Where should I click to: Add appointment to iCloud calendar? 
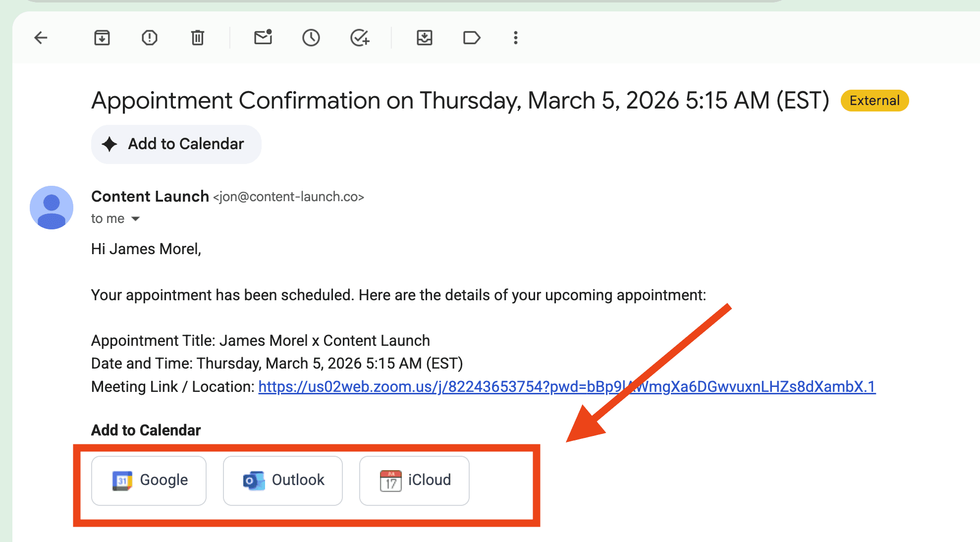414,480
